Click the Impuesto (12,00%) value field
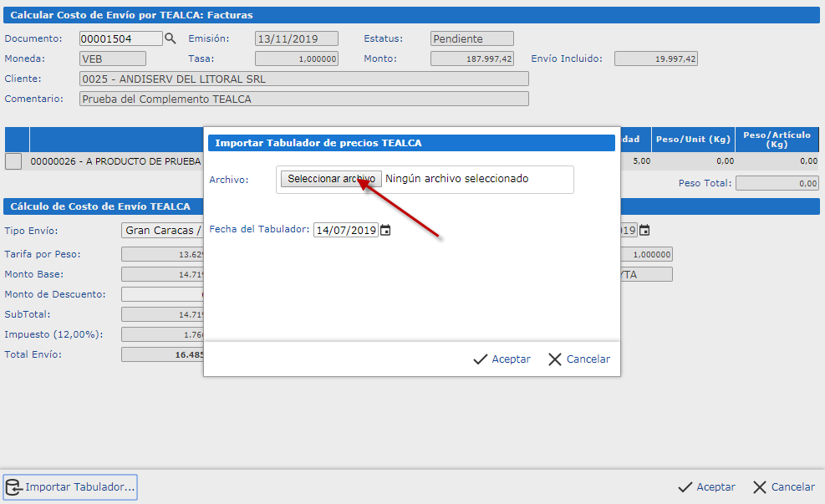 click(163, 334)
